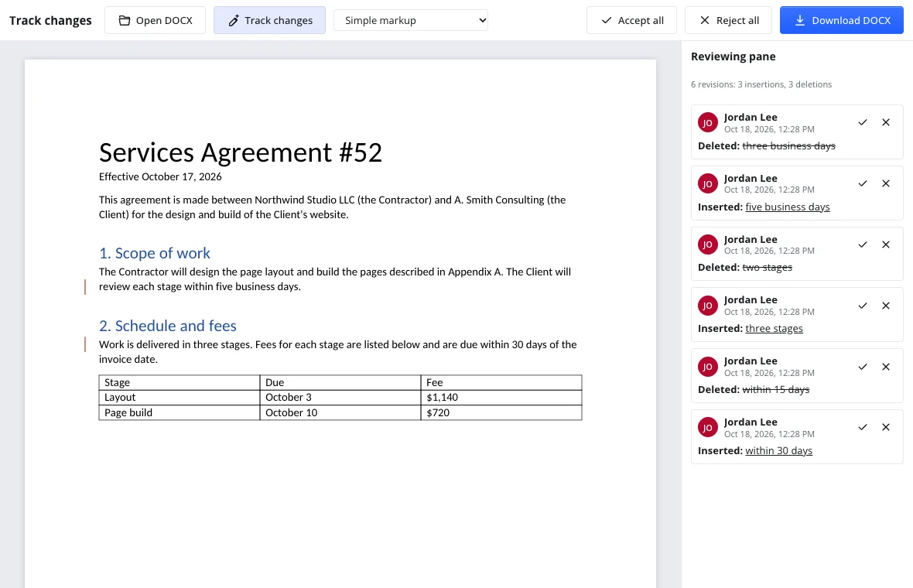This screenshot has height=588, width=913.
Task: Reject the inserted 'five business days' revision
Action: (x=886, y=183)
